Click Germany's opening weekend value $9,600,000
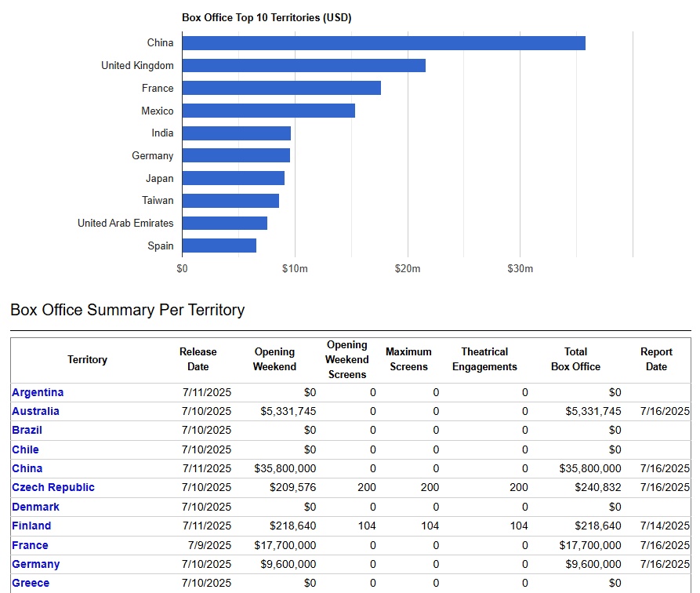The image size is (700, 593). (288, 564)
